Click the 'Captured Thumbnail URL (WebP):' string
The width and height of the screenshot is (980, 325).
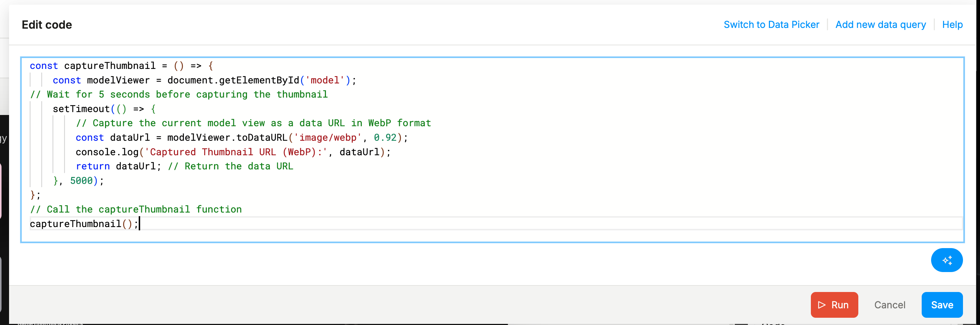(x=236, y=152)
